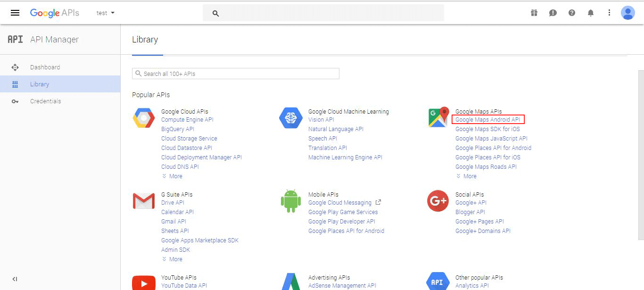
Task: Open Sheets API link
Action: point(175,231)
